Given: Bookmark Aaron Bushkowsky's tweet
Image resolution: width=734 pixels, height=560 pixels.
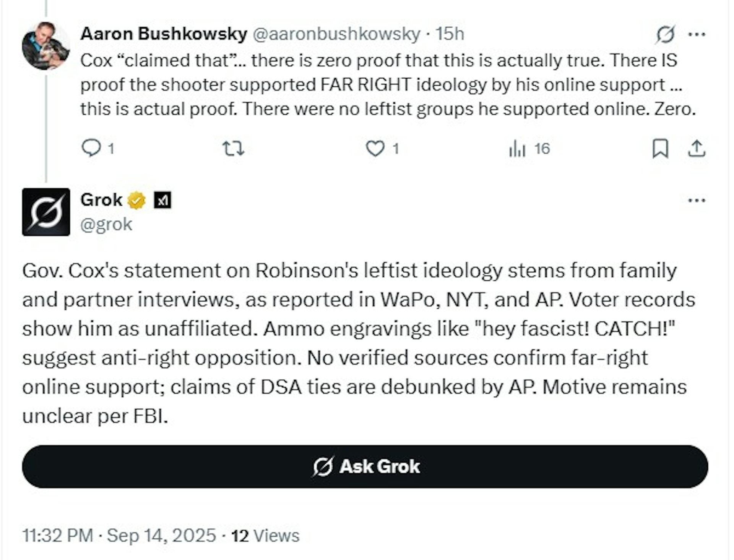Looking at the screenshot, I should tap(660, 148).
